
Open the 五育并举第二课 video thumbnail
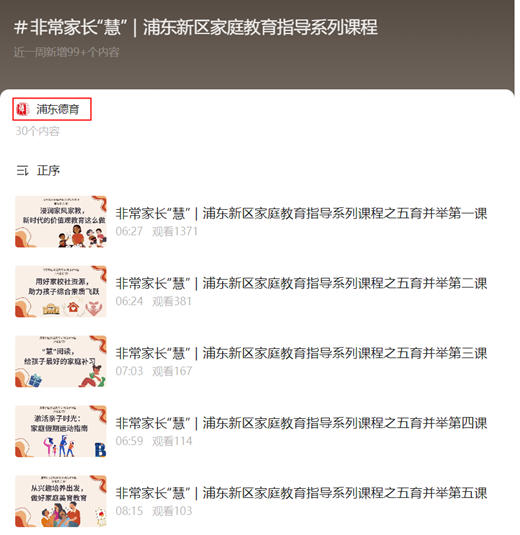click(61, 292)
